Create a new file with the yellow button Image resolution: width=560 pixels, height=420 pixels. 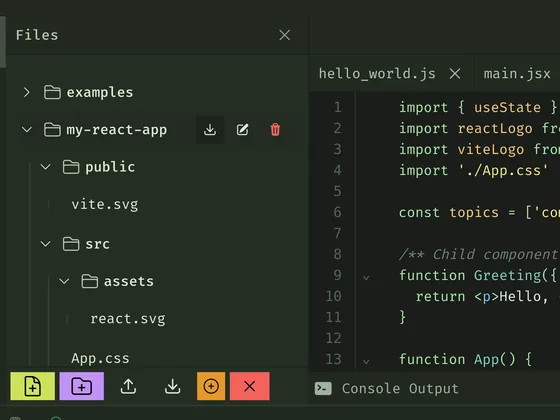click(x=32, y=386)
